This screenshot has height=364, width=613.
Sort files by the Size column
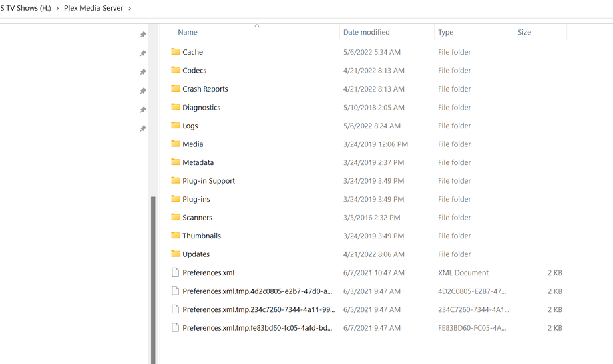524,33
